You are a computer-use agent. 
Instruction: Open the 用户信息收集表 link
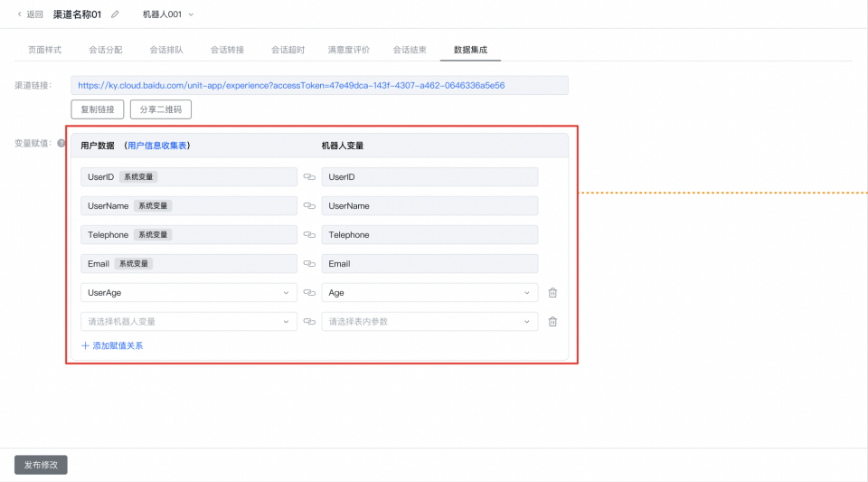(158, 146)
